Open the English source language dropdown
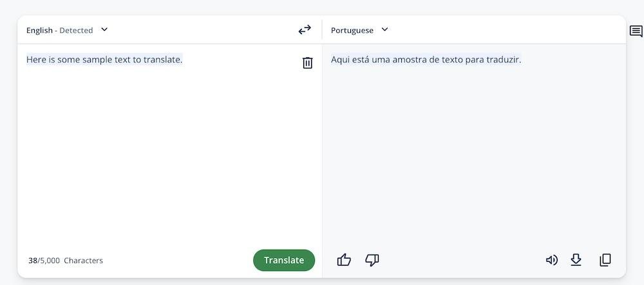The image size is (644, 285). point(67,30)
